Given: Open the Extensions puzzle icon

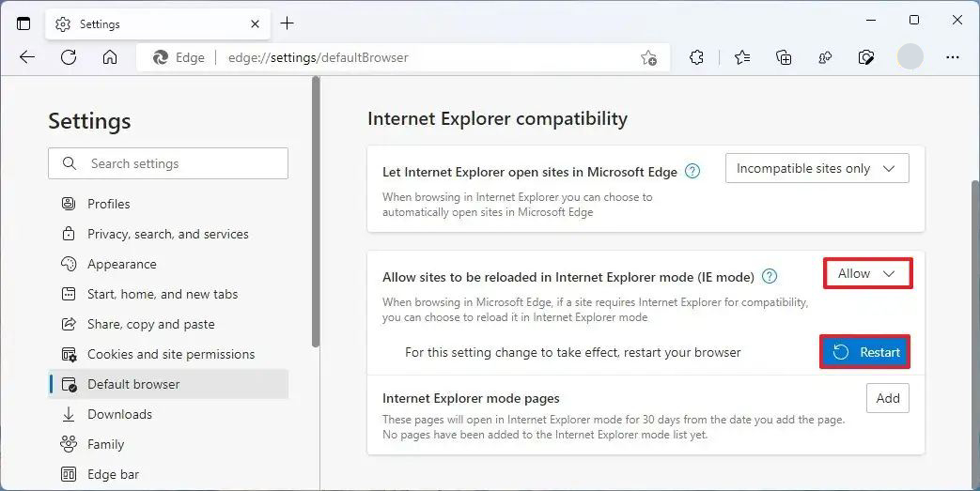Looking at the screenshot, I should (696, 57).
